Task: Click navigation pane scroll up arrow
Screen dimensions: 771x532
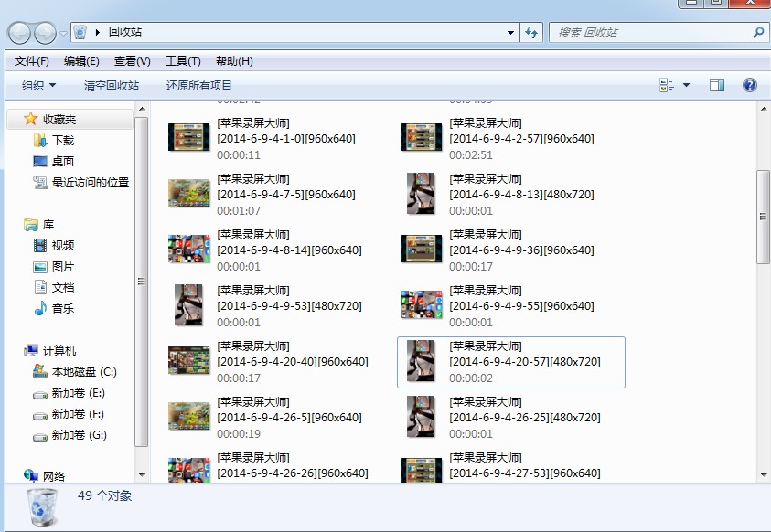Action: pyautogui.click(x=142, y=109)
